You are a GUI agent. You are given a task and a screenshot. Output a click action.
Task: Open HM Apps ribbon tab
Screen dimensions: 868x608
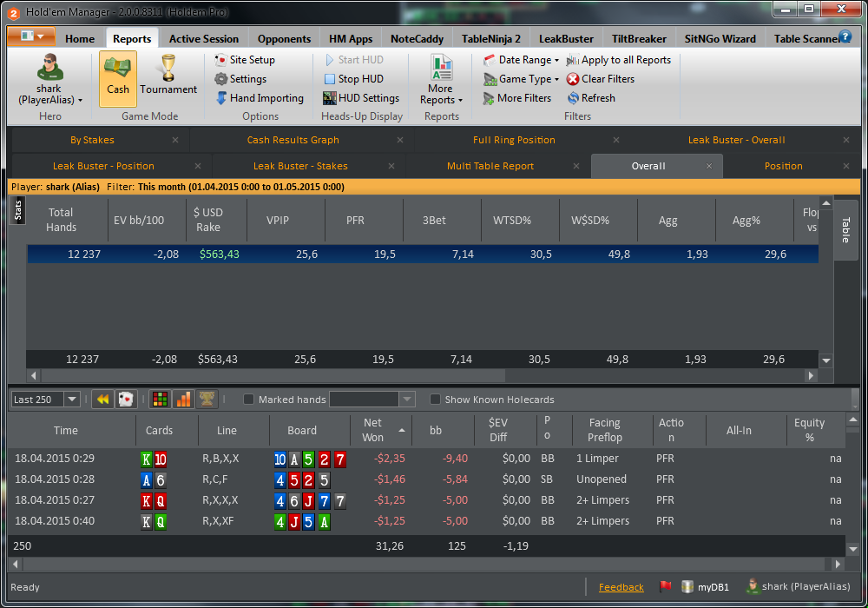point(351,39)
